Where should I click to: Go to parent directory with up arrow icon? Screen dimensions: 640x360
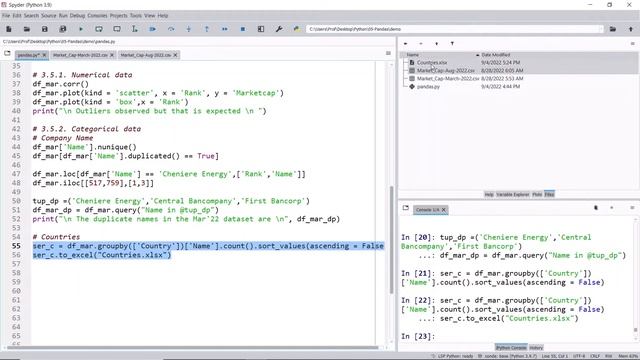tap(631, 29)
